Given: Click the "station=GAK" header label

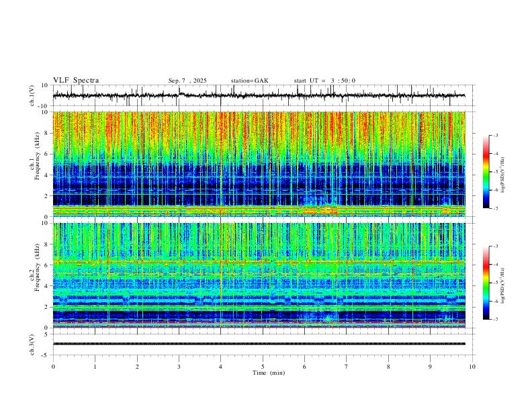Looking at the screenshot, I should tap(249, 81).
